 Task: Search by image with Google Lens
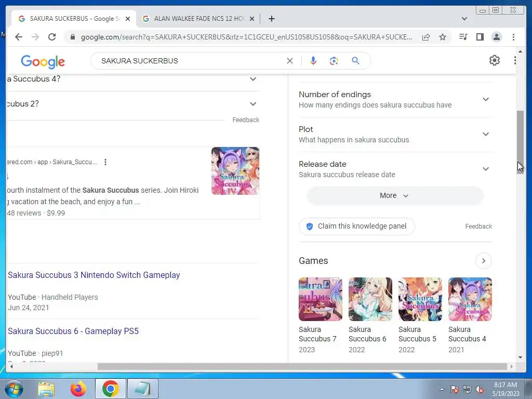coord(334,61)
